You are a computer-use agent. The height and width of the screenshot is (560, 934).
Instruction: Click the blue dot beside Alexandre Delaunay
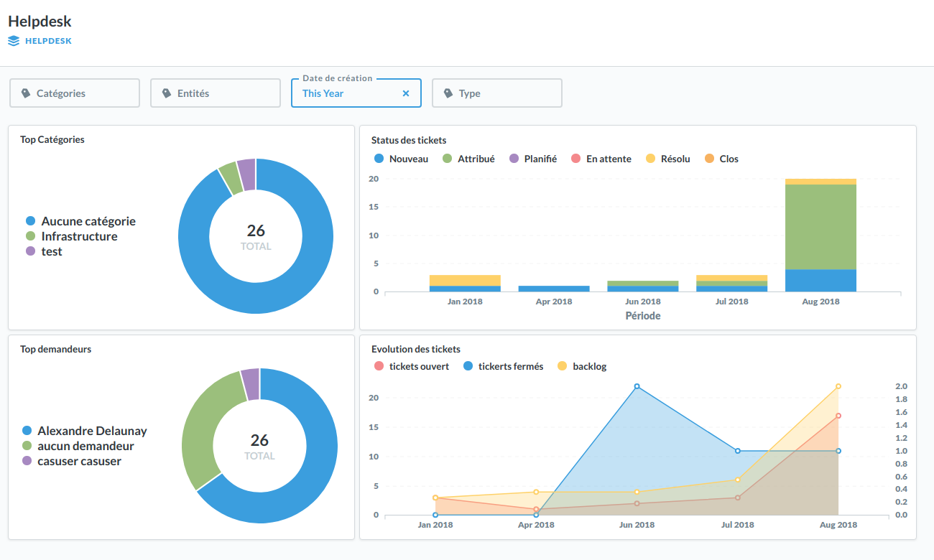[x=27, y=431]
